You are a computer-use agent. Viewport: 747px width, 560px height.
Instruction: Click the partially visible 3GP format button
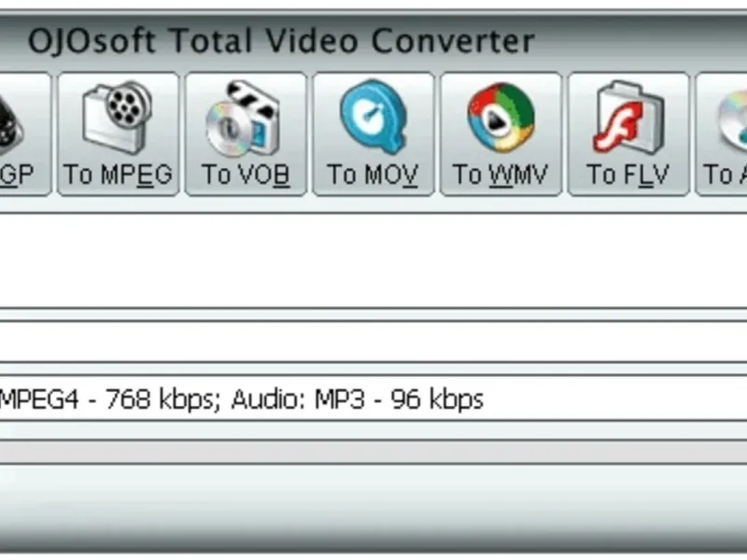pos(25,133)
